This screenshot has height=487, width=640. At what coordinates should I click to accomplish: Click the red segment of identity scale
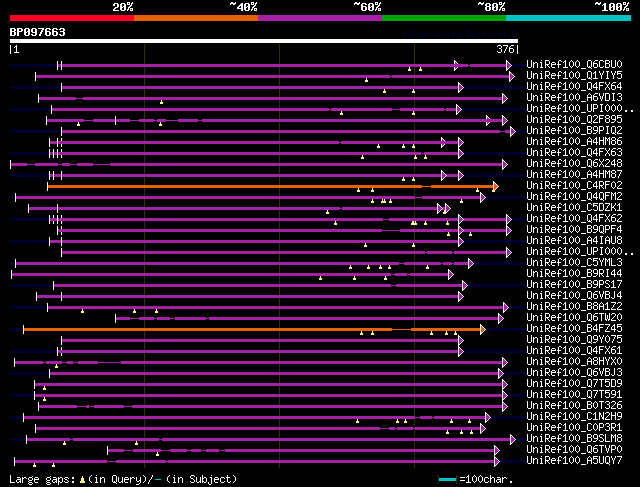click(72, 18)
